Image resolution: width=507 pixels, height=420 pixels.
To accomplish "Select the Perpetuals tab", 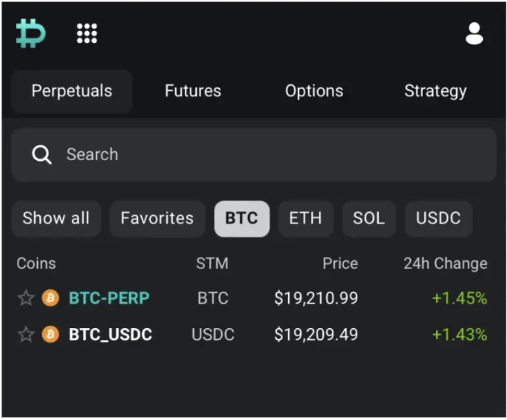I will (72, 91).
